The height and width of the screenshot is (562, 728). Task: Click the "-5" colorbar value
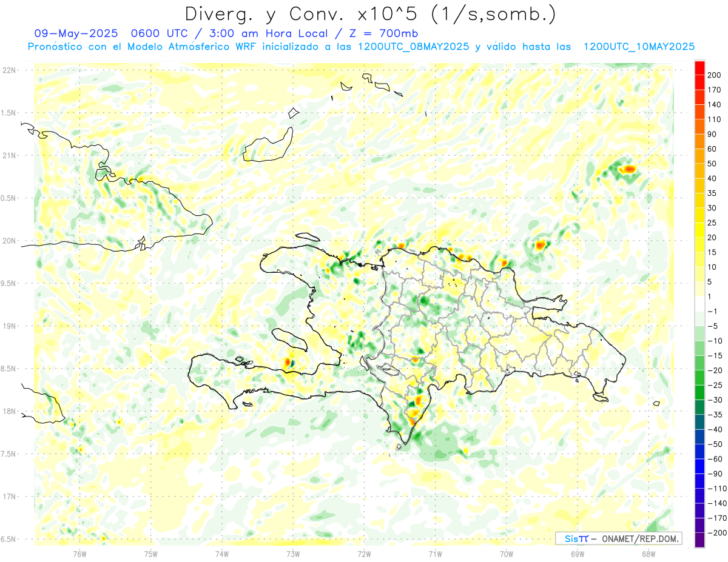pyautogui.click(x=712, y=326)
